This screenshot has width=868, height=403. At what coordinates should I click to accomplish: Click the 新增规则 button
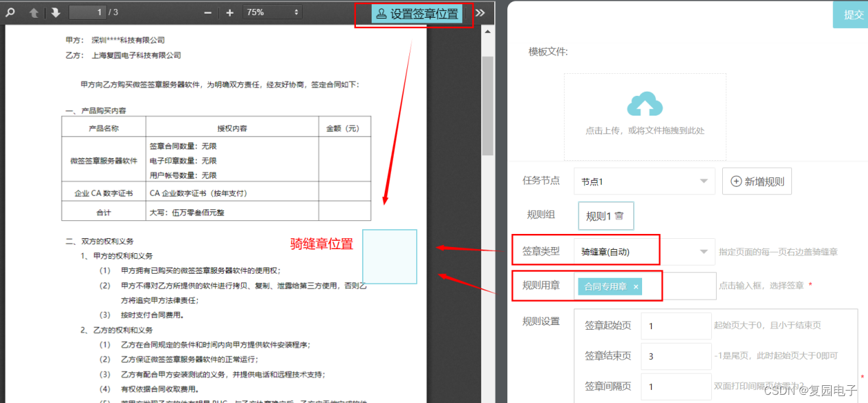tap(757, 181)
